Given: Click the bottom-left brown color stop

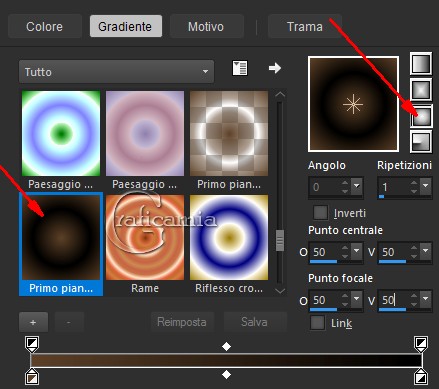Looking at the screenshot, I should [x=32, y=376].
